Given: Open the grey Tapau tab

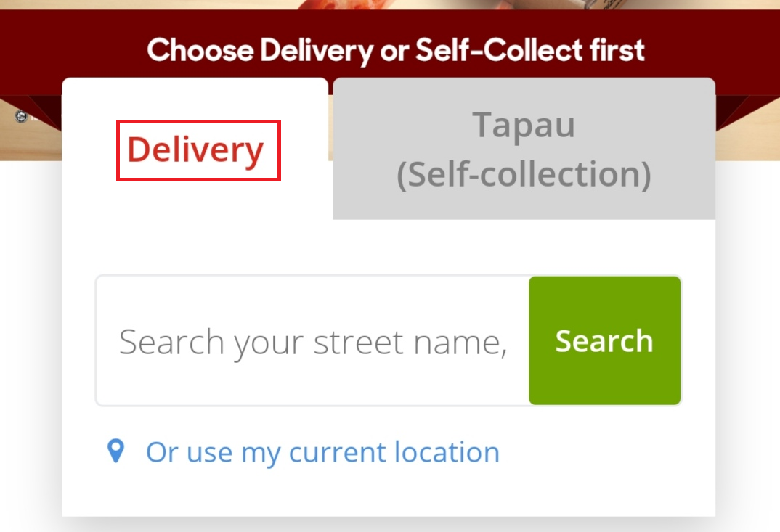Looking at the screenshot, I should [x=524, y=150].
